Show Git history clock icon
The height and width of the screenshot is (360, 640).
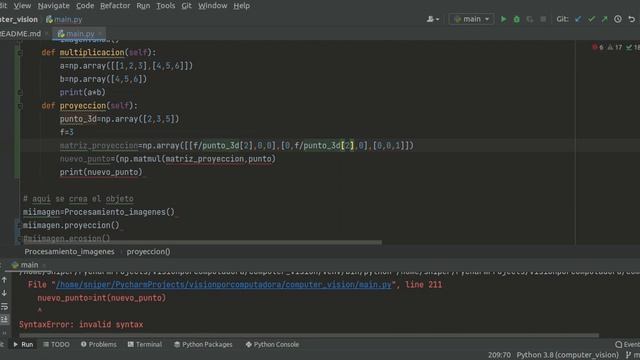[618, 19]
